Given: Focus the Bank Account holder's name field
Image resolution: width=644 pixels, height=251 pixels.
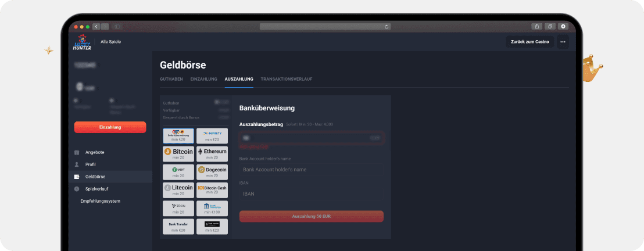Looking at the screenshot, I should click(x=311, y=170).
